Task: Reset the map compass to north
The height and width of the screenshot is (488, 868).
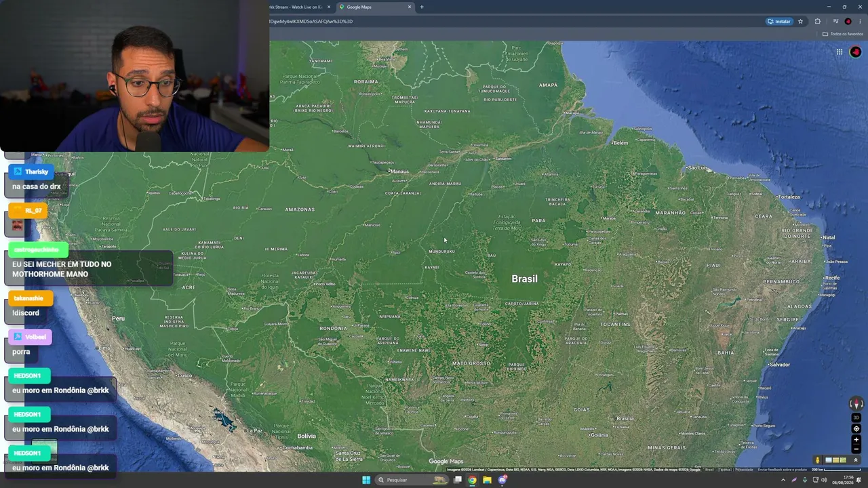Action: pos(856,404)
